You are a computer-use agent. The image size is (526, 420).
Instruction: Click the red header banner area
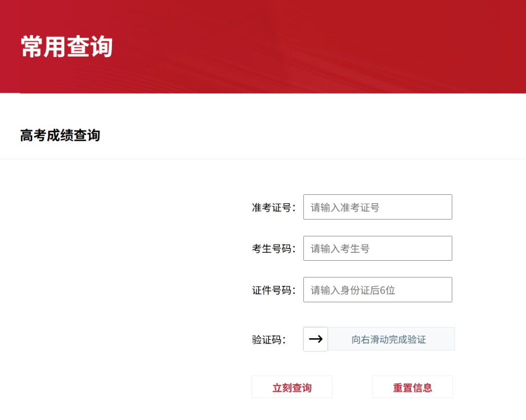point(263,46)
